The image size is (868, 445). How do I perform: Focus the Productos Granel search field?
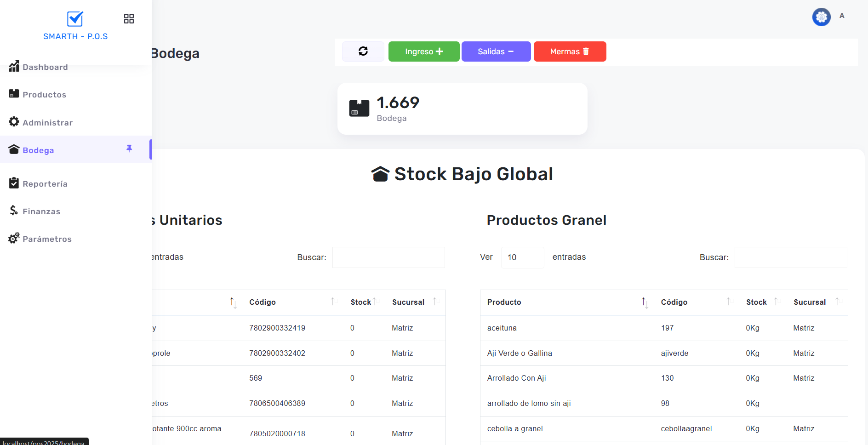(790, 257)
